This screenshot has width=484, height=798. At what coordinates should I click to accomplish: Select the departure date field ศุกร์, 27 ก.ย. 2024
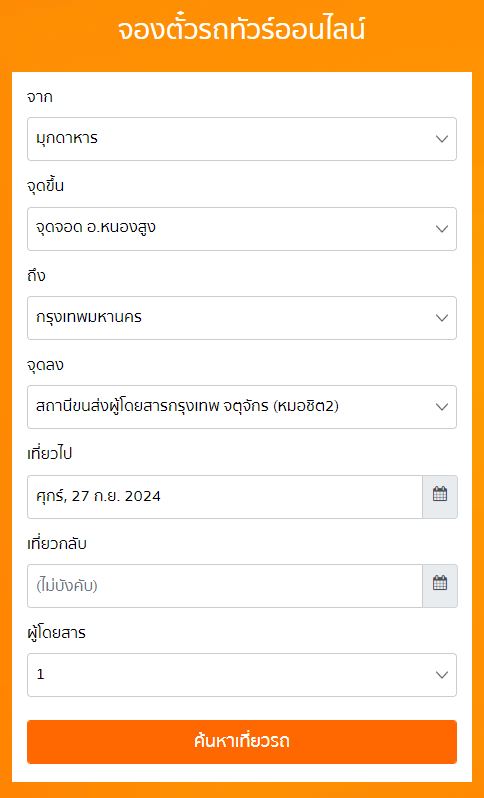pyautogui.click(x=225, y=497)
